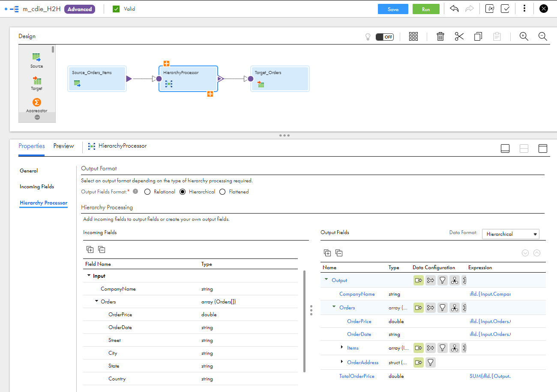Open the Incoming Fields section
557x392 pixels.
pyautogui.click(x=37, y=187)
